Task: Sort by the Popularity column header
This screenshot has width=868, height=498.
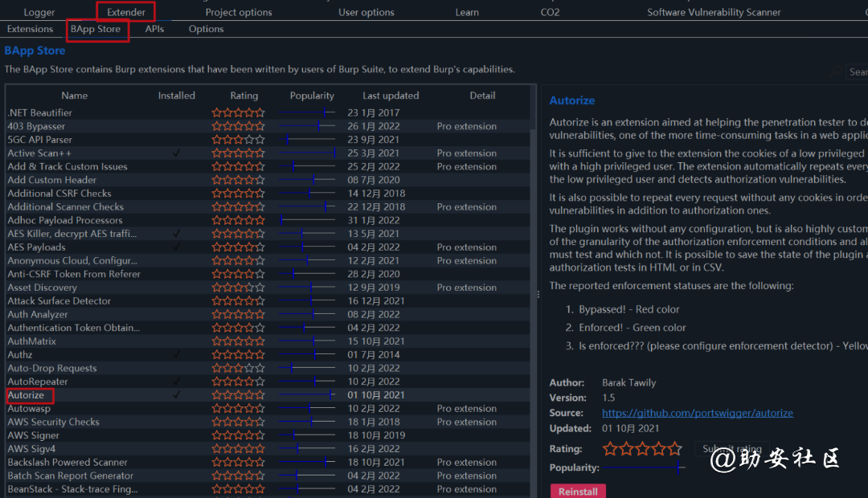Action: coord(312,96)
